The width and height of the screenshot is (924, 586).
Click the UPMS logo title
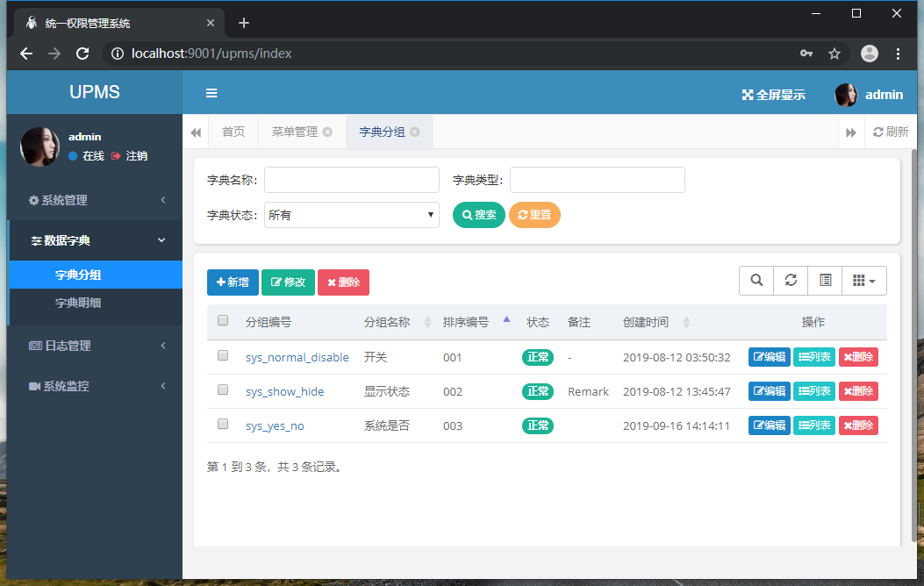pyautogui.click(x=94, y=92)
